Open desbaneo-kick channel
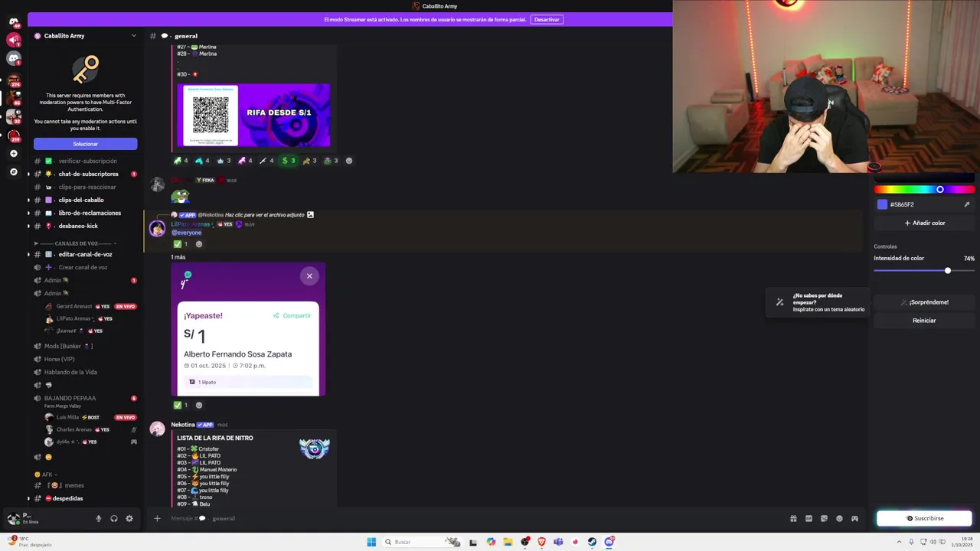Viewport: 980px width, 551px height. tap(86, 226)
